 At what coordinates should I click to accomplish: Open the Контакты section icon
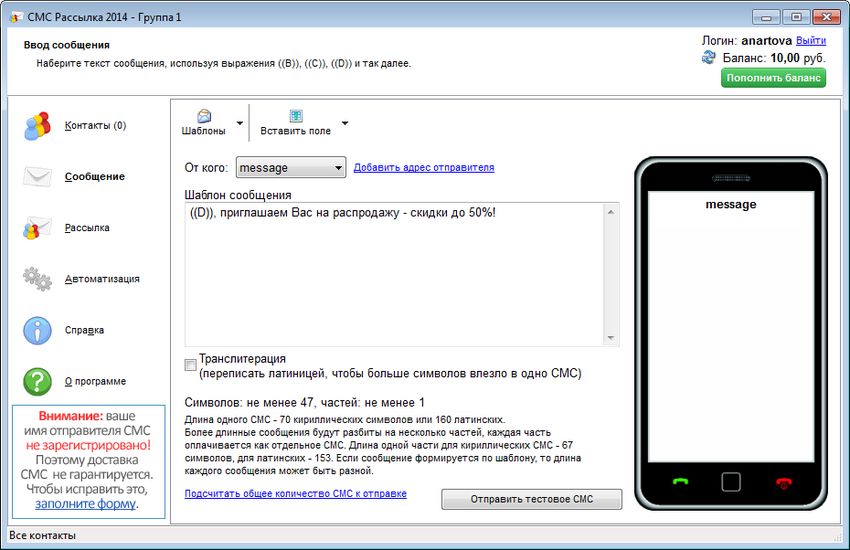point(37,126)
